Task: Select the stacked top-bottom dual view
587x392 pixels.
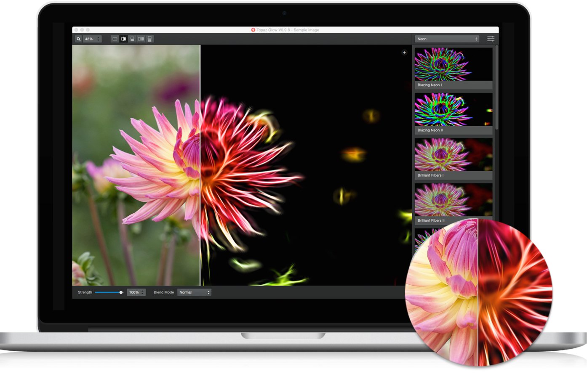Action: pos(150,39)
